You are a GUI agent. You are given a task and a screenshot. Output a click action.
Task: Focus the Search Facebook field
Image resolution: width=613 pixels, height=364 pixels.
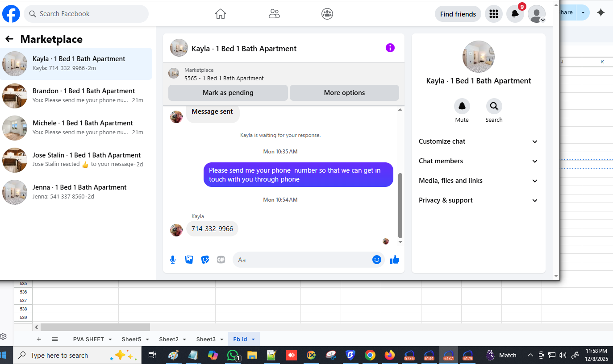(86, 14)
